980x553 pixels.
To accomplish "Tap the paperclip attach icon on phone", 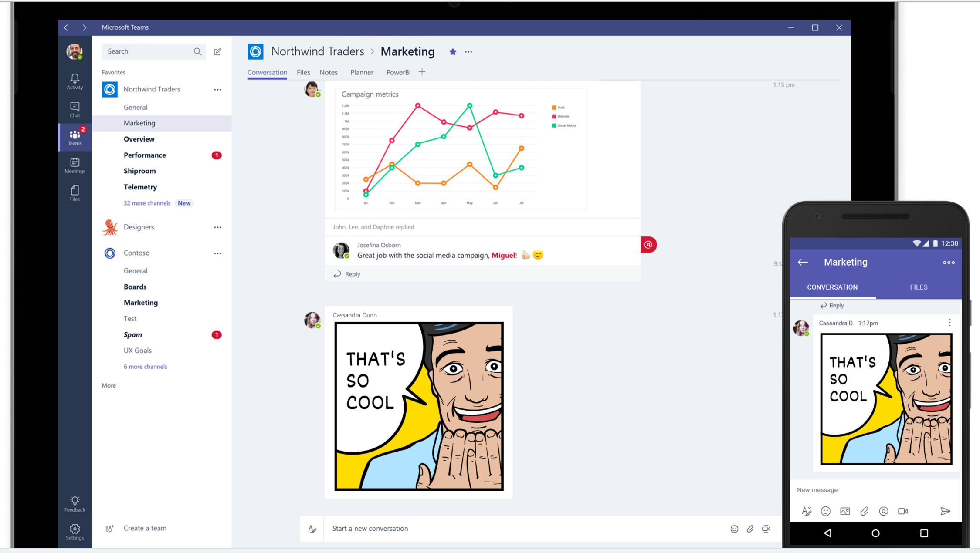I will point(864,511).
